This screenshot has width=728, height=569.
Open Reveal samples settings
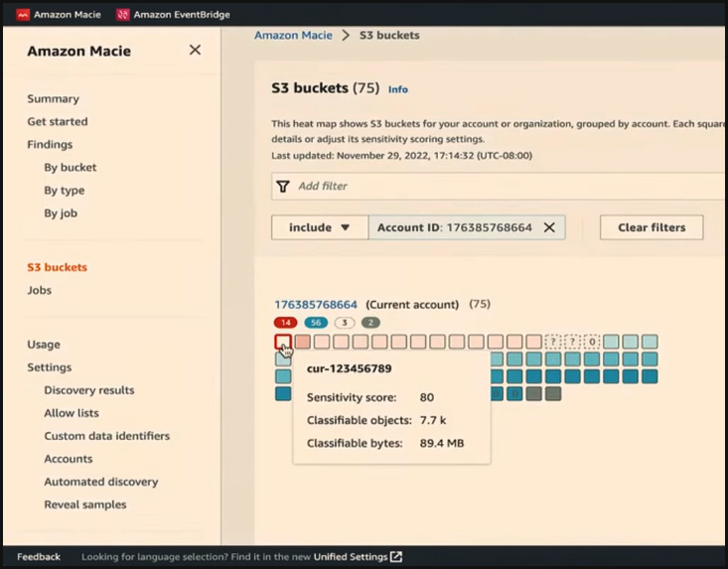coord(85,504)
